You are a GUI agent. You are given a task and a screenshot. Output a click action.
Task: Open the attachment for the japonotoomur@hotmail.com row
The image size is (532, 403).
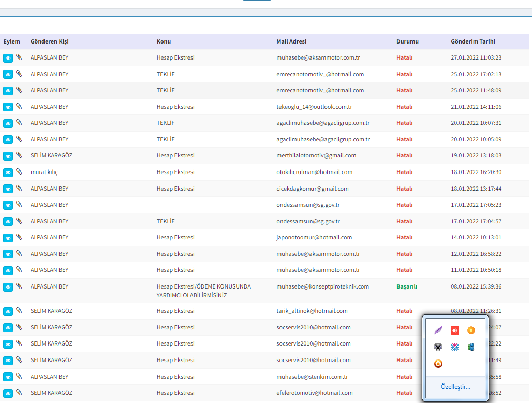pos(19,237)
